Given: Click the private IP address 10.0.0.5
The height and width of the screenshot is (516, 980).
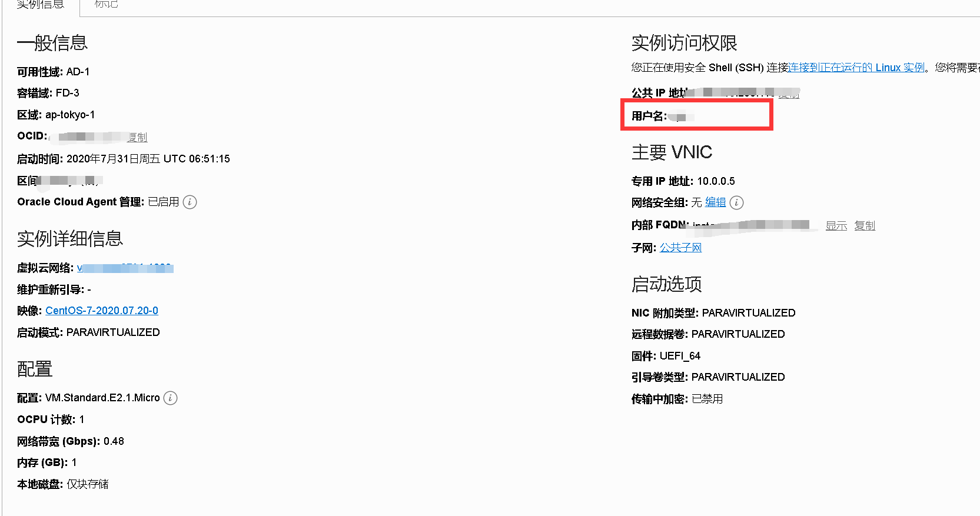Looking at the screenshot, I should tap(716, 181).
